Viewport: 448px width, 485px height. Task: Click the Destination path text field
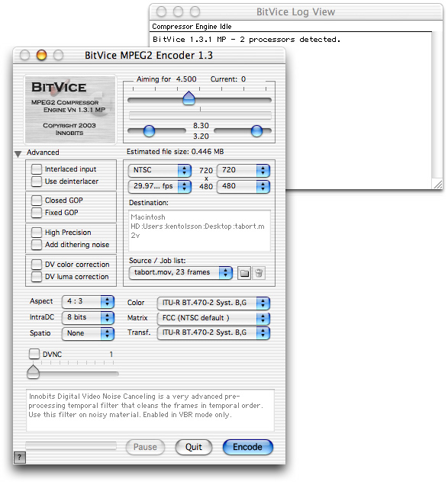point(199,231)
